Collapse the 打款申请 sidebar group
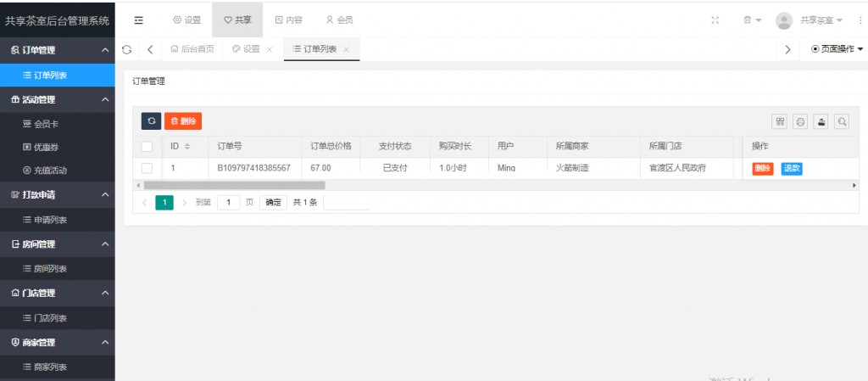Screen dimensions: 868x381 click(58, 195)
